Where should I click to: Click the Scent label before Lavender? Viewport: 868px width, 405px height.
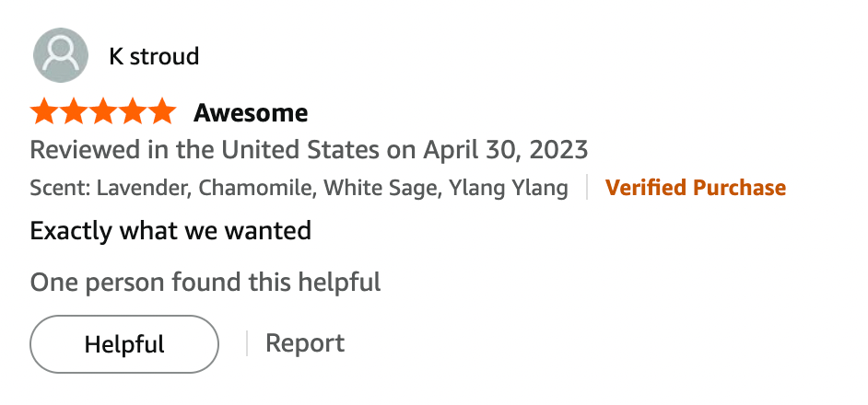point(60,189)
